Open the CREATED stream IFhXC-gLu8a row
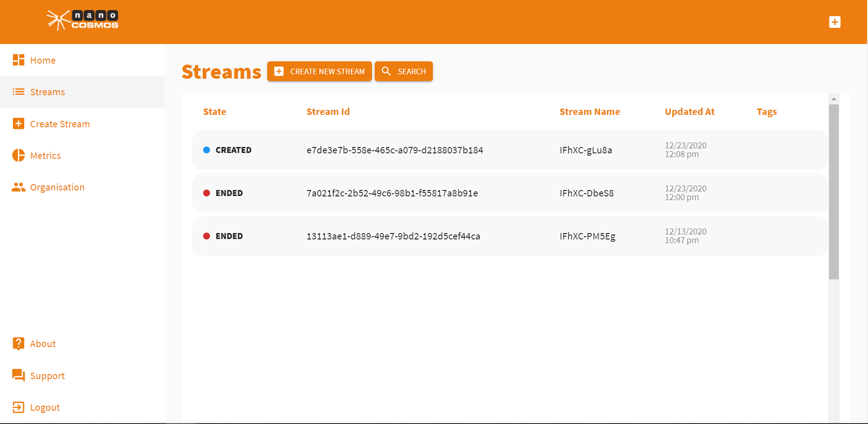 click(585, 150)
